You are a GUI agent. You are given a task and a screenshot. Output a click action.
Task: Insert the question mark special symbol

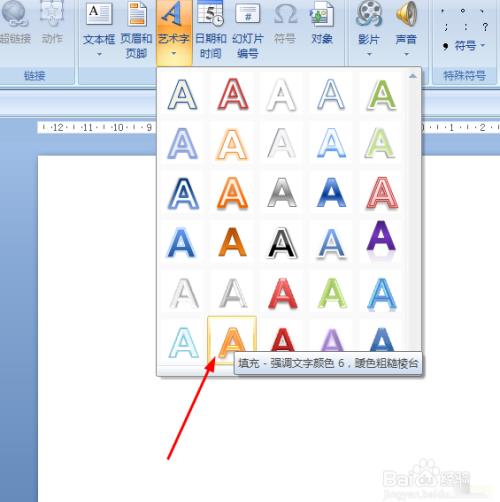pos(485,27)
